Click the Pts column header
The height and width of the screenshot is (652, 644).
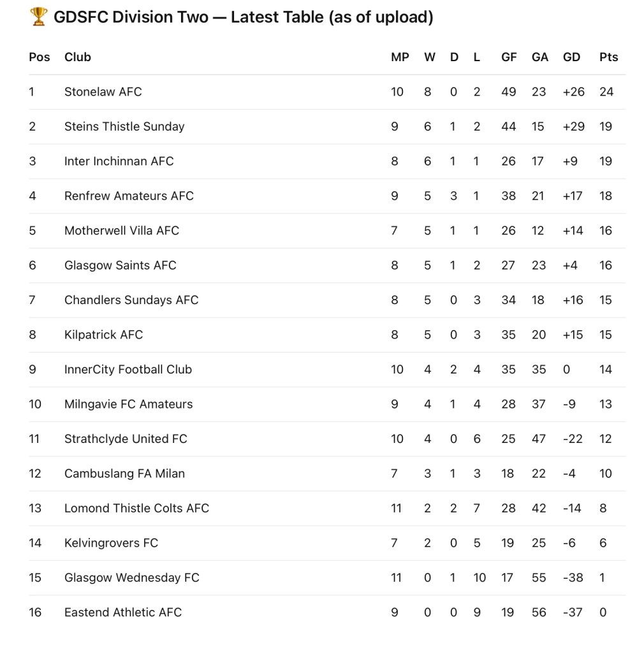coord(608,57)
